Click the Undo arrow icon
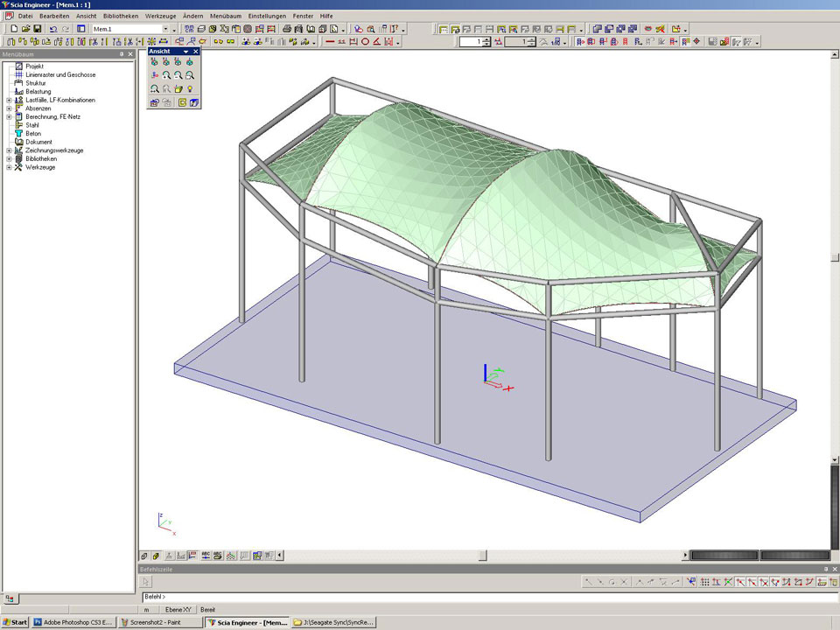Screen dimensions: 840x630 click(53, 29)
